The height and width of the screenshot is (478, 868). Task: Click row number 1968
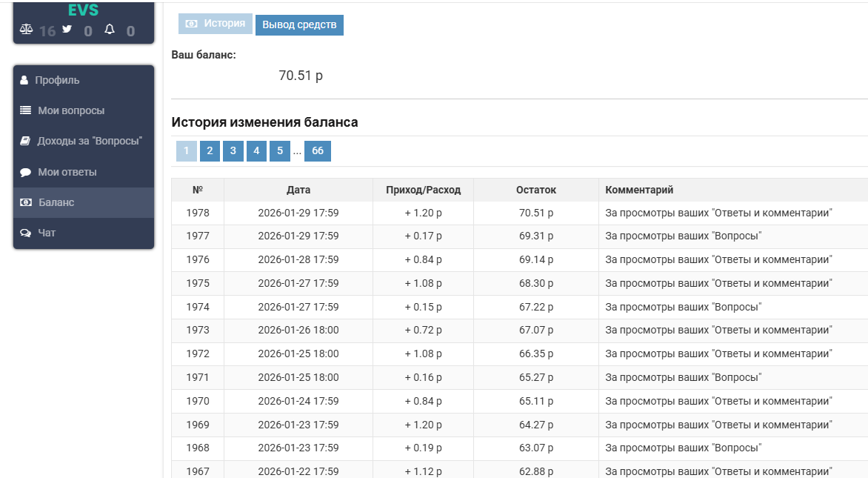pos(198,448)
